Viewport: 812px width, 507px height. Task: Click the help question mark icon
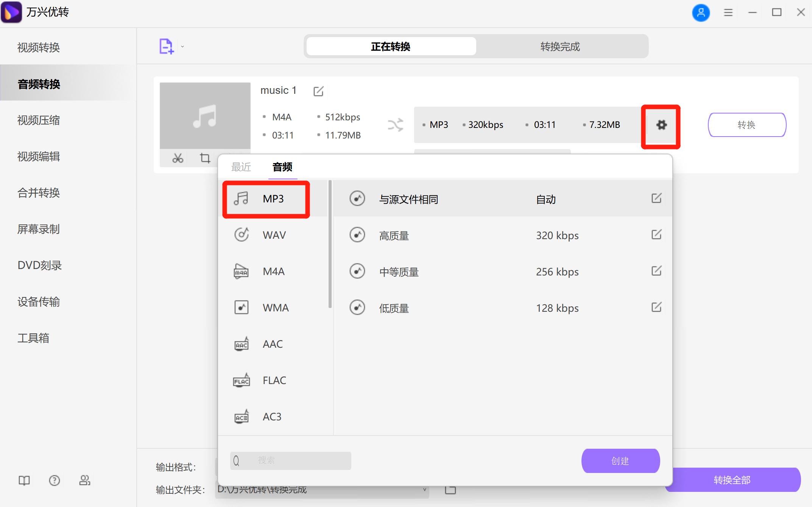click(55, 481)
